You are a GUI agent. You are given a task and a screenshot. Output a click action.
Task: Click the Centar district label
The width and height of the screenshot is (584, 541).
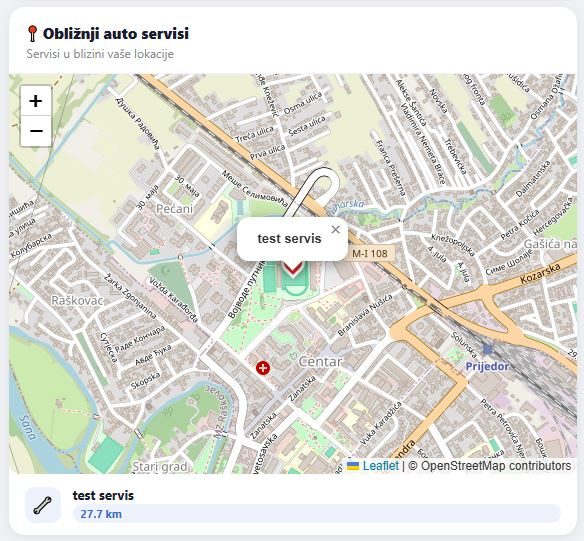click(320, 362)
